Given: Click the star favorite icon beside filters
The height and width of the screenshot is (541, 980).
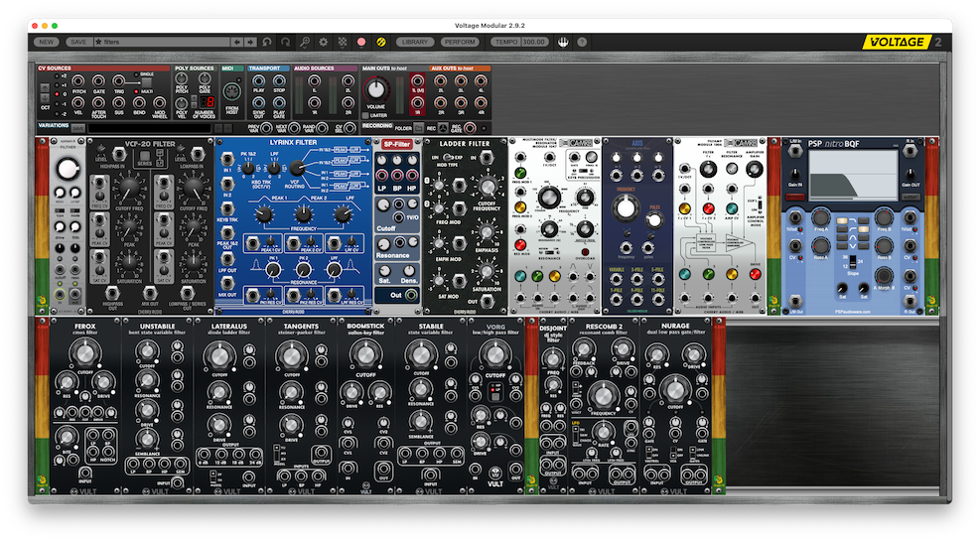Looking at the screenshot, I should coord(98,42).
